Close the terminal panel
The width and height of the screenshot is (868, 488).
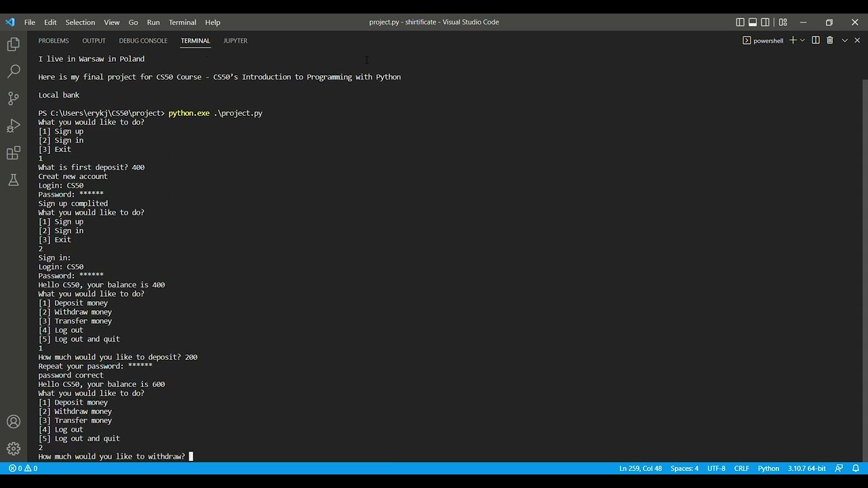(x=857, y=41)
